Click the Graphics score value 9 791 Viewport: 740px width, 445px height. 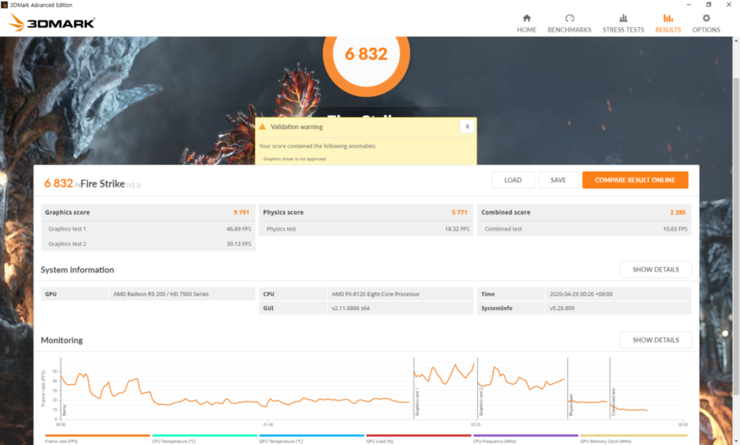(241, 212)
